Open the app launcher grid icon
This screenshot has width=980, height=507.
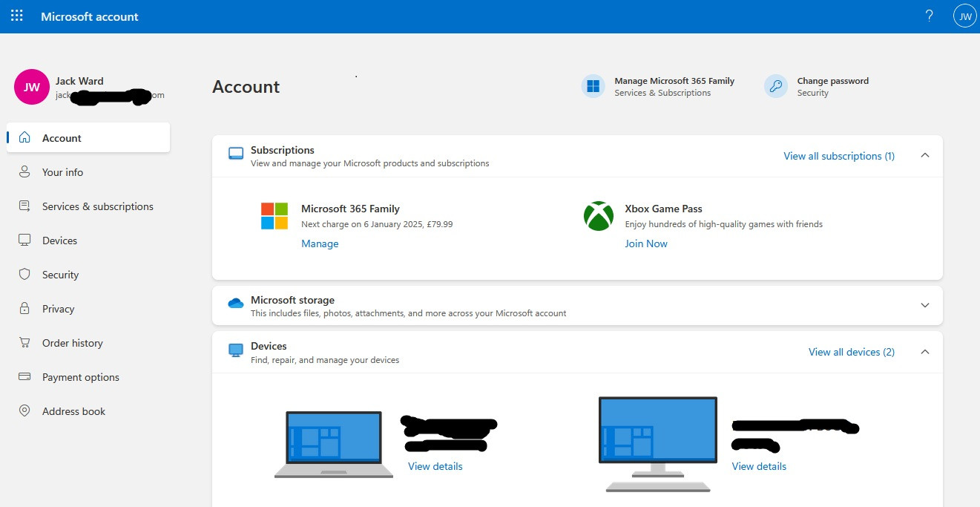(16, 16)
